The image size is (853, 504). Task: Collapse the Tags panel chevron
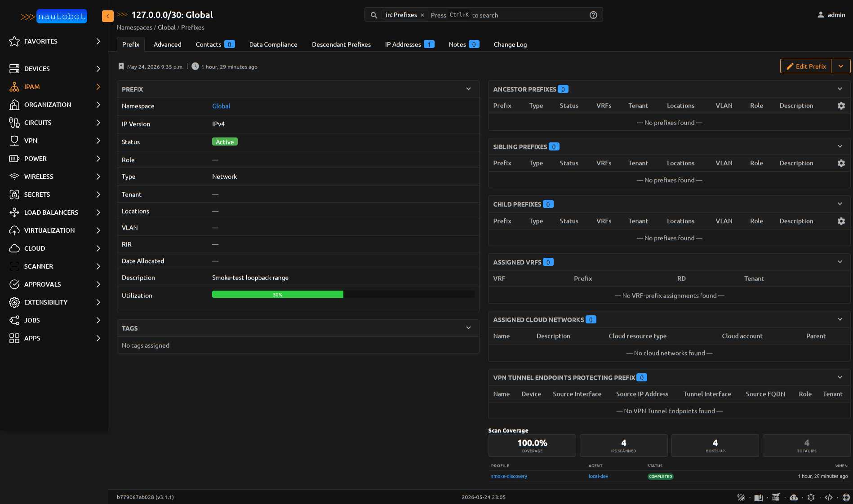point(468,328)
